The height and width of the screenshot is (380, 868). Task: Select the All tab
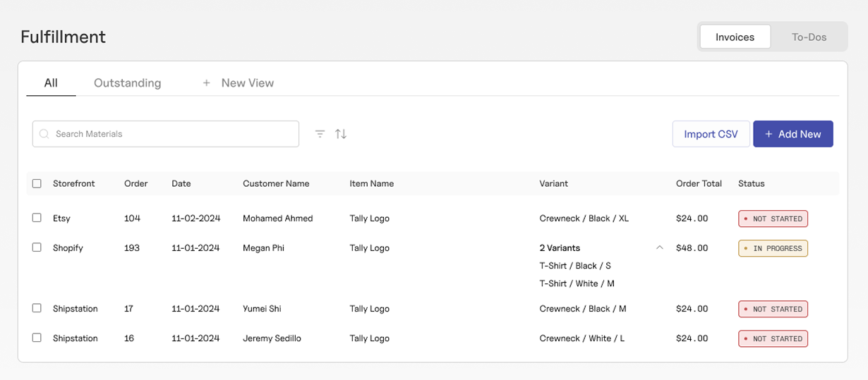(x=51, y=83)
